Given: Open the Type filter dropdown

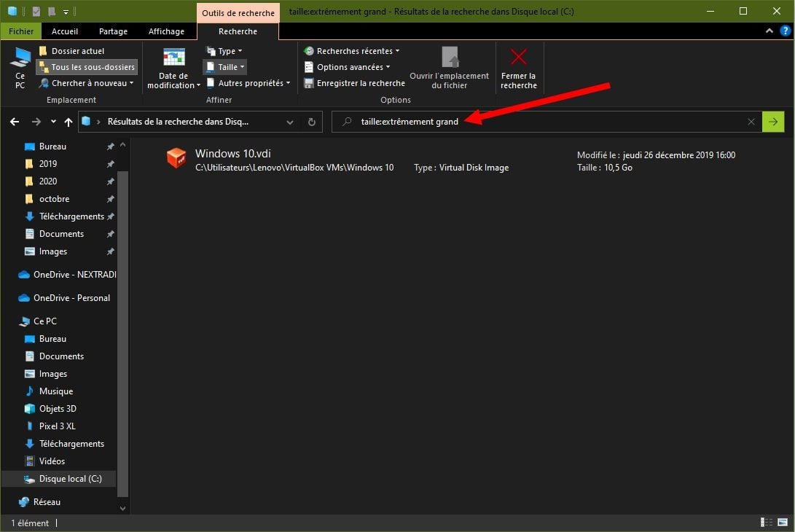Looking at the screenshot, I should pyautogui.click(x=224, y=51).
